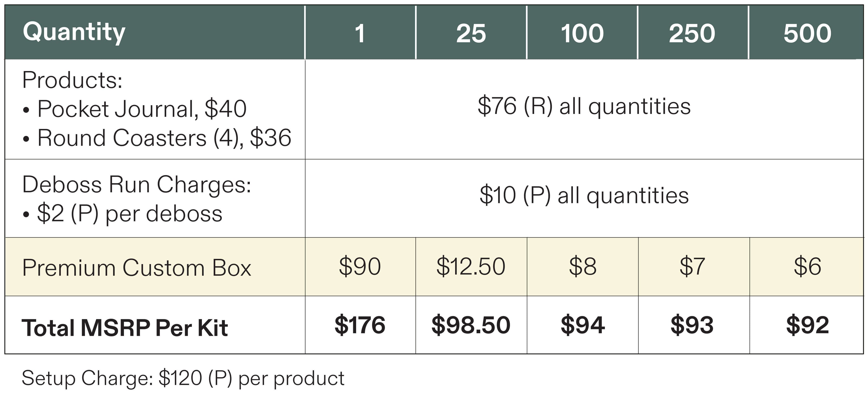Click the $98.50 total MSRP value
This screenshot has width=868, height=395.
point(471,325)
